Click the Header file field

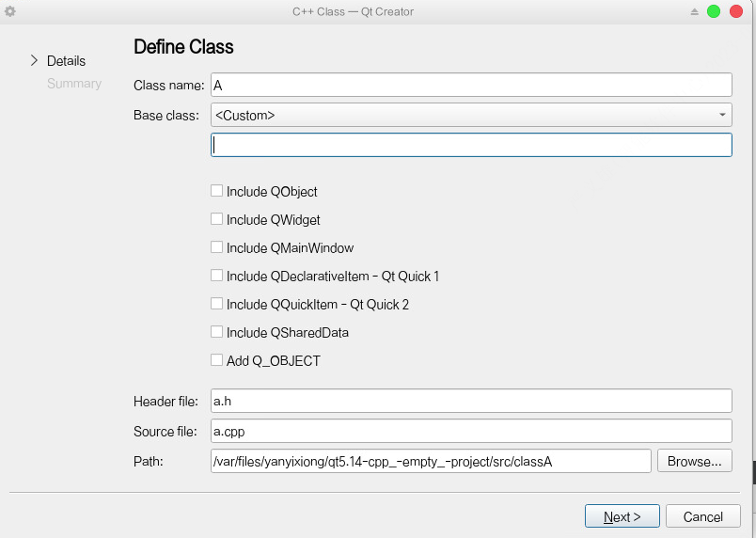point(471,401)
